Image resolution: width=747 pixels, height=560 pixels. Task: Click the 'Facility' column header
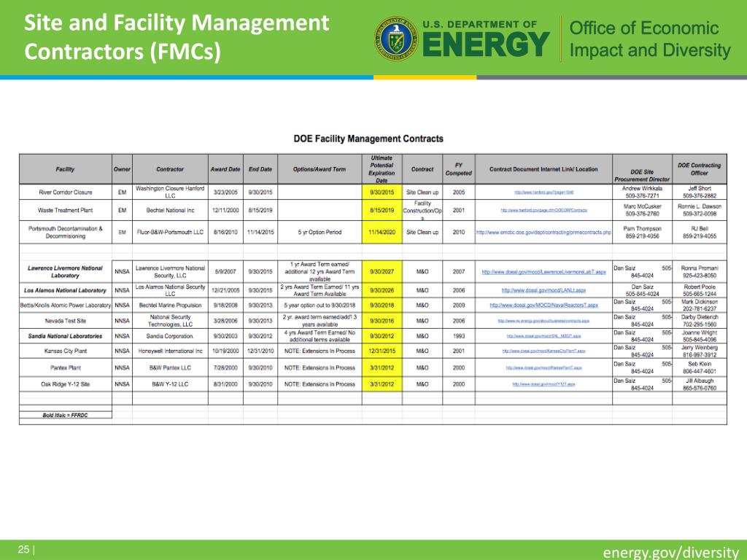(x=65, y=169)
